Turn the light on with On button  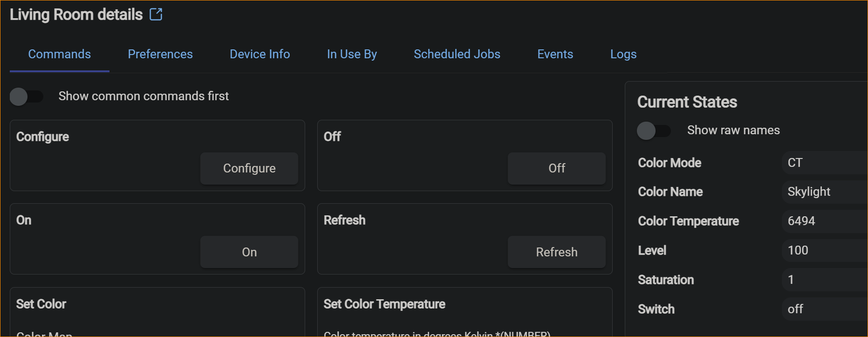(249, 252)
